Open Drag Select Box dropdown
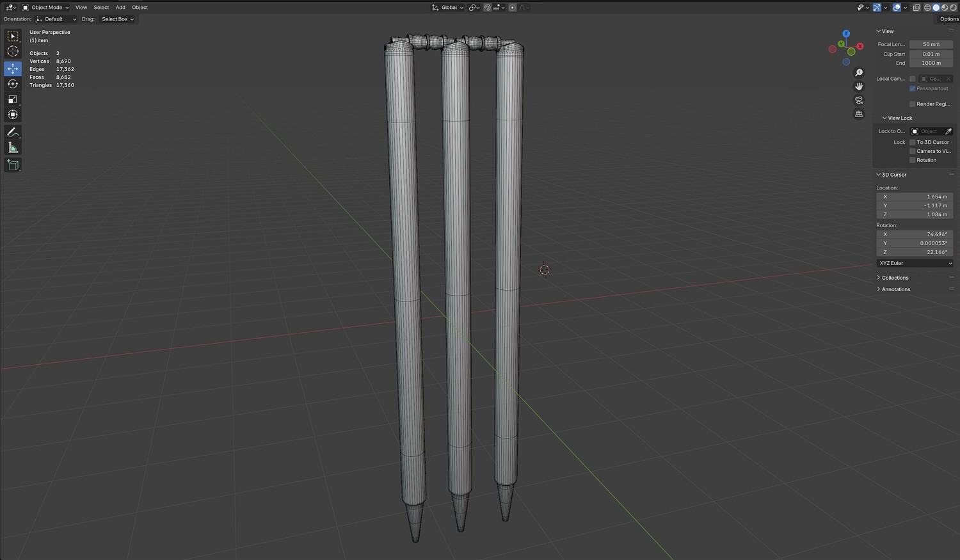Image resolution: width=960 pixels, height=560 pixels. (118, 19)
